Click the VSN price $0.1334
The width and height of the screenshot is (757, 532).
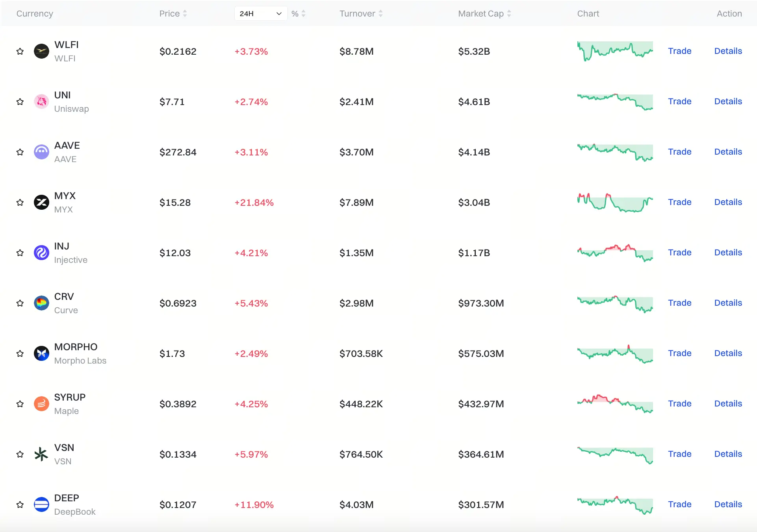pyautogui.click(x=178, y=454)
